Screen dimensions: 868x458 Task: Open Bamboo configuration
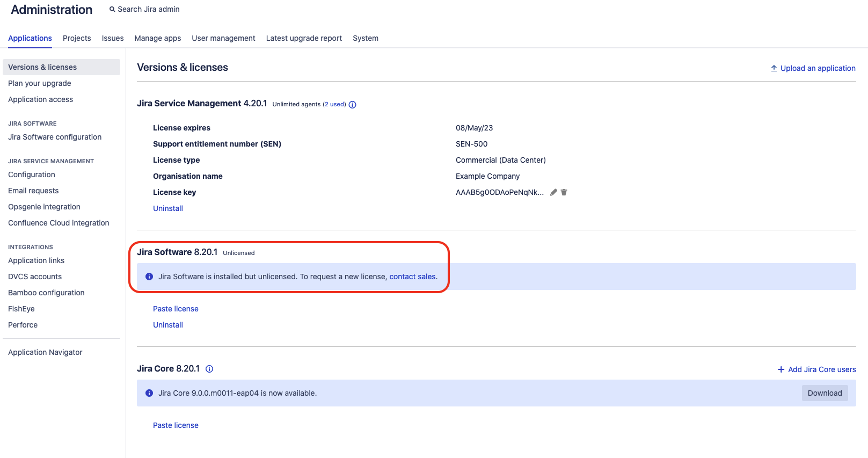(x=46, y=293)
